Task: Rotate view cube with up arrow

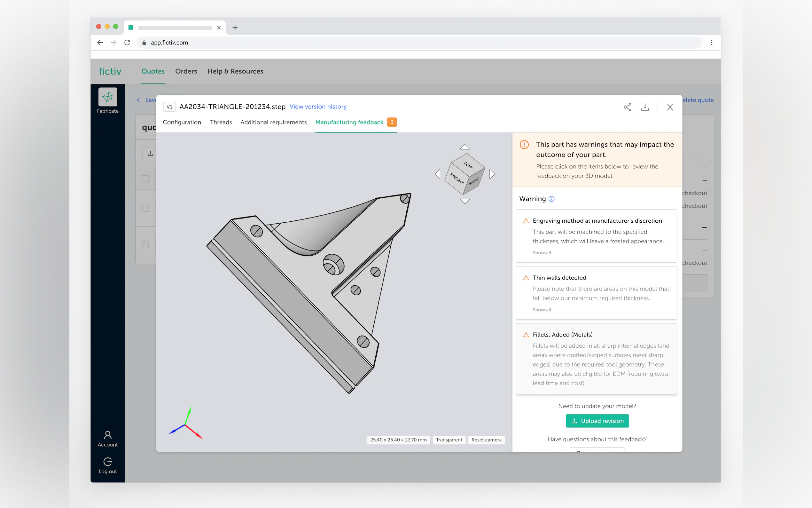Action: click(x=465, y=147)
